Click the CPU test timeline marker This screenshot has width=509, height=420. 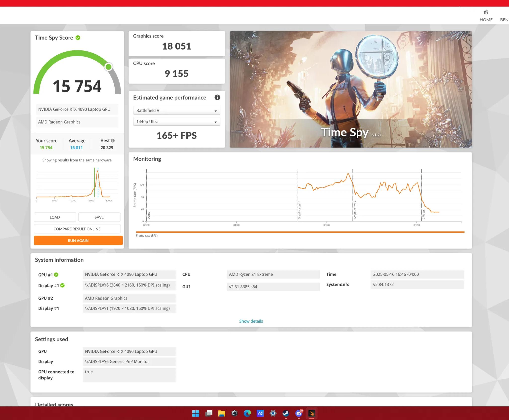424,214
